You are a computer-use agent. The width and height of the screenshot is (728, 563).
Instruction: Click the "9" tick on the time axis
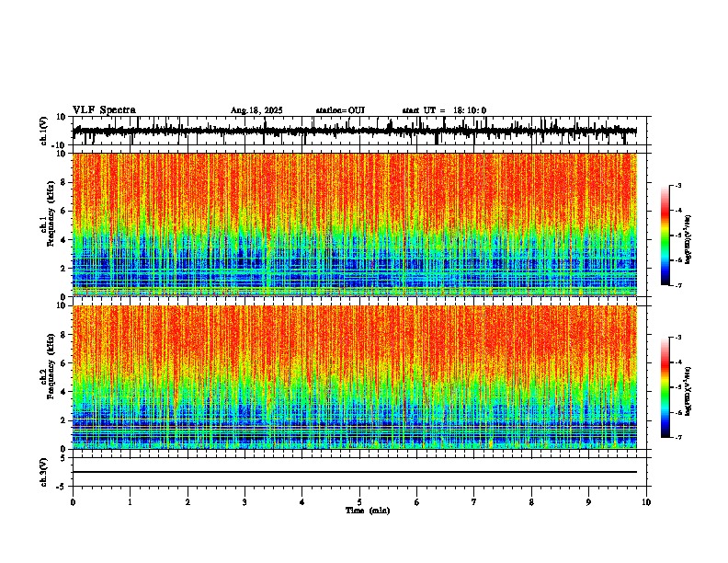click(x=588, y=502)
